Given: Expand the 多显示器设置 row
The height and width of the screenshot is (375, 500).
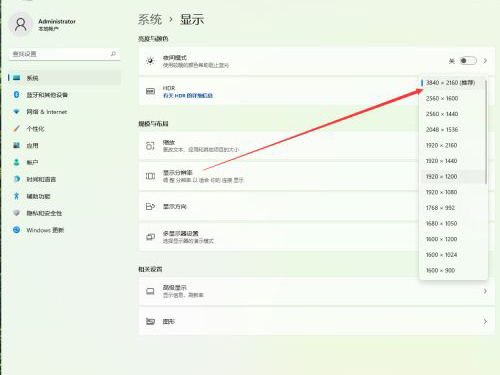Looking at the screenshot, I should coord(279,237).
